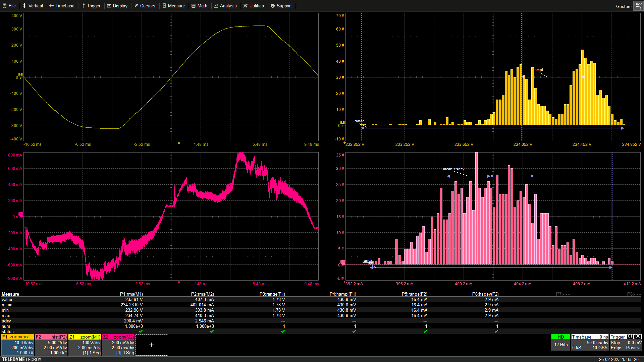644x362 pixels.
Task: Click the yellow trigger position triangle marker
Action: pyautogui.click(x=179, y=143)
